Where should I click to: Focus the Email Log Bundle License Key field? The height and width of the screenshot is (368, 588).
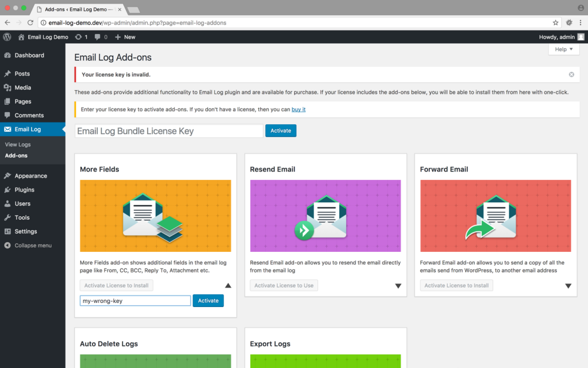(169, 131)
